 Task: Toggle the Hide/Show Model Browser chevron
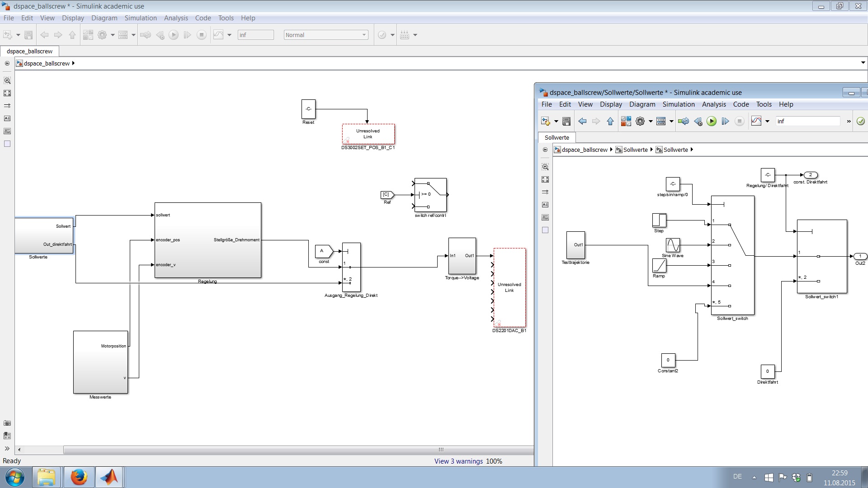click(x=7, y=449)
